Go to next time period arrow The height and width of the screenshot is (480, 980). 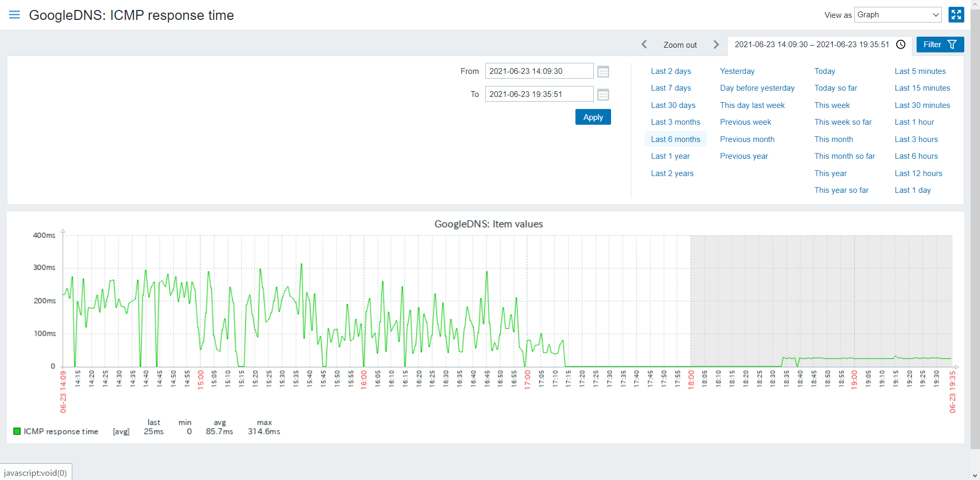pyautogui.click(x=716, y=45)
